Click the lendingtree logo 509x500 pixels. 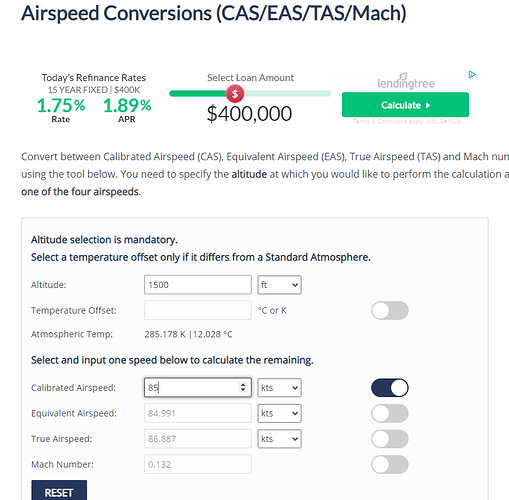pyautogui.click(x=406, y=82)
